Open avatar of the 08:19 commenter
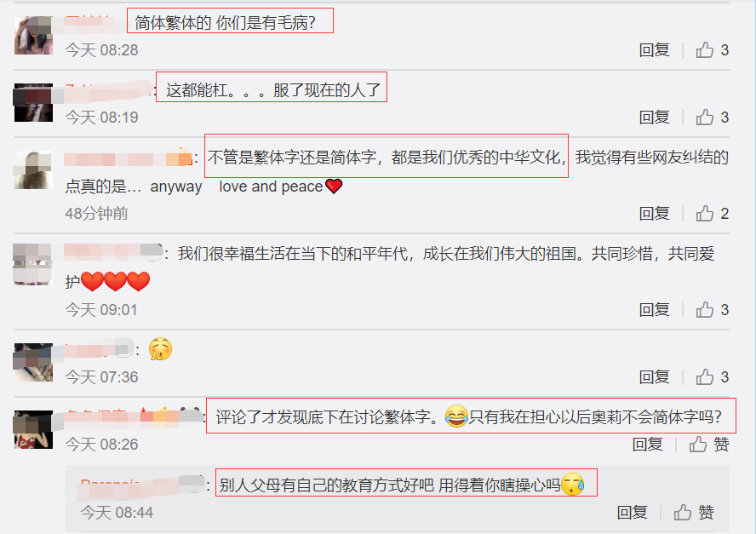 pyautogui.click(x=33, y=102)
